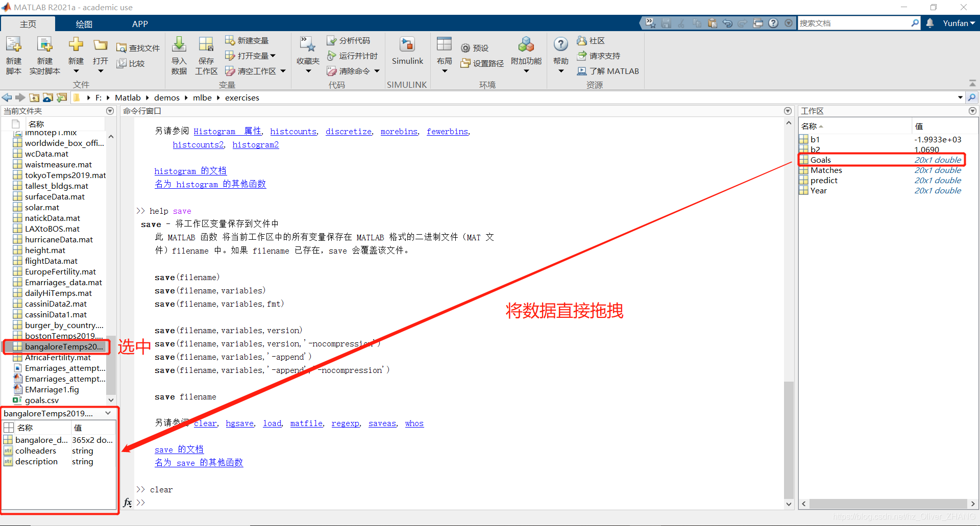This screenshot has width=980, height=526.
Task: Click the 'save 的文档' link
Action: [x=179, y=449]
